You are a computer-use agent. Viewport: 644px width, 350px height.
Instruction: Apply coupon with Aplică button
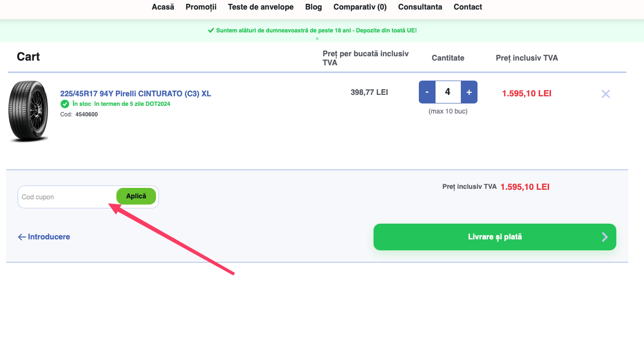point(136,196)
